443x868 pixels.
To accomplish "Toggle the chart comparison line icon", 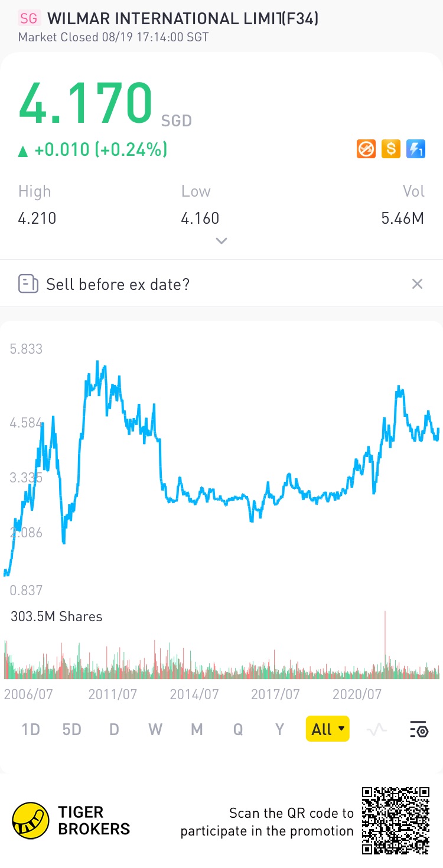I will (376, 729).
